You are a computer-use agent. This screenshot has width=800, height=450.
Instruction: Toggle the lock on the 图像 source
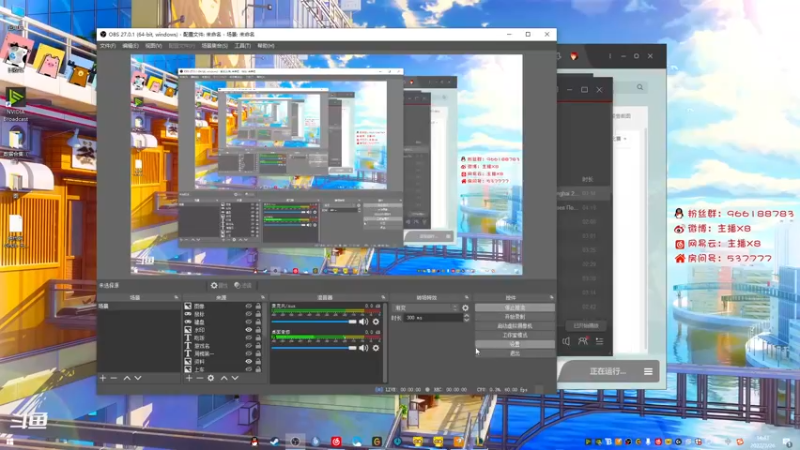pos(258,306)
